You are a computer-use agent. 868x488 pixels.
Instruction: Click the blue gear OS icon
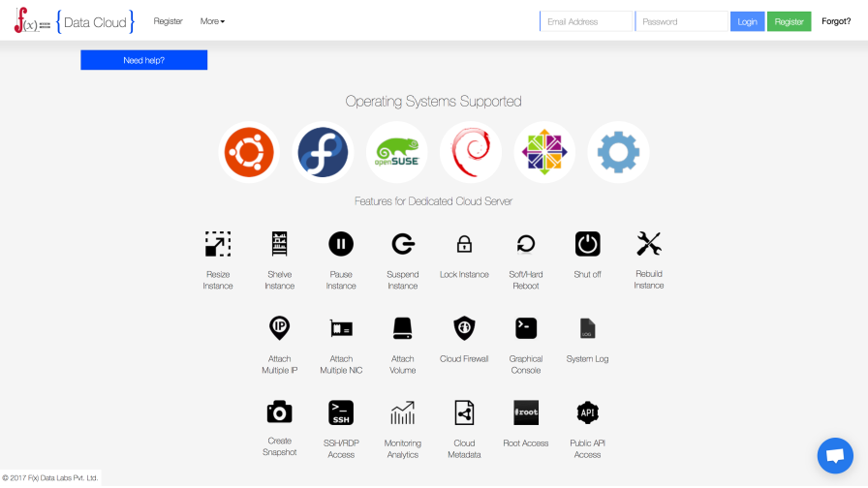[x=618, y=152]
